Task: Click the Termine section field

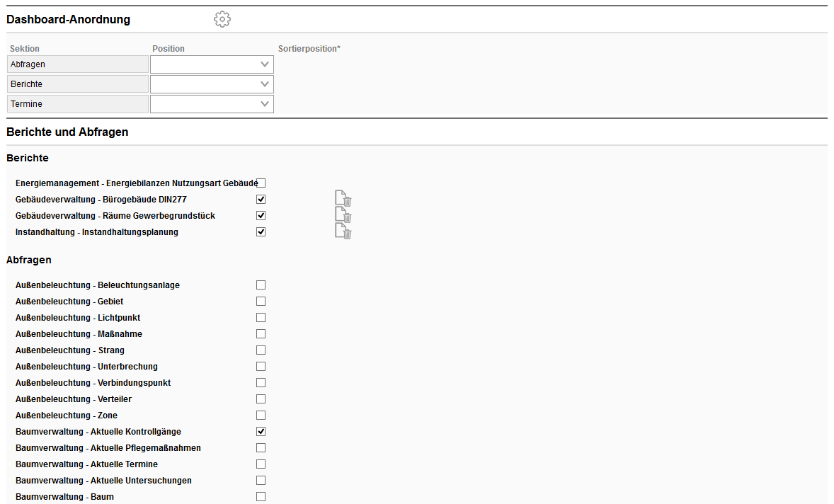Action: [x=78, y=104]
